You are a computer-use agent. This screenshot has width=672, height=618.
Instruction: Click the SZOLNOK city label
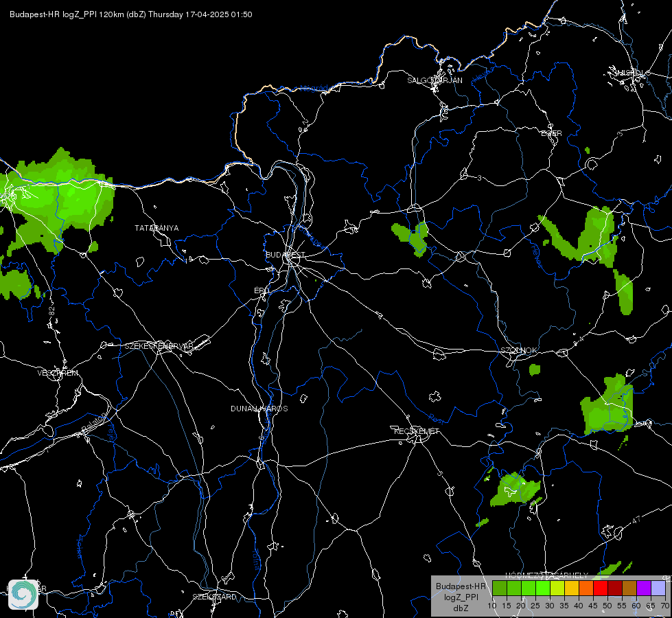518,350
